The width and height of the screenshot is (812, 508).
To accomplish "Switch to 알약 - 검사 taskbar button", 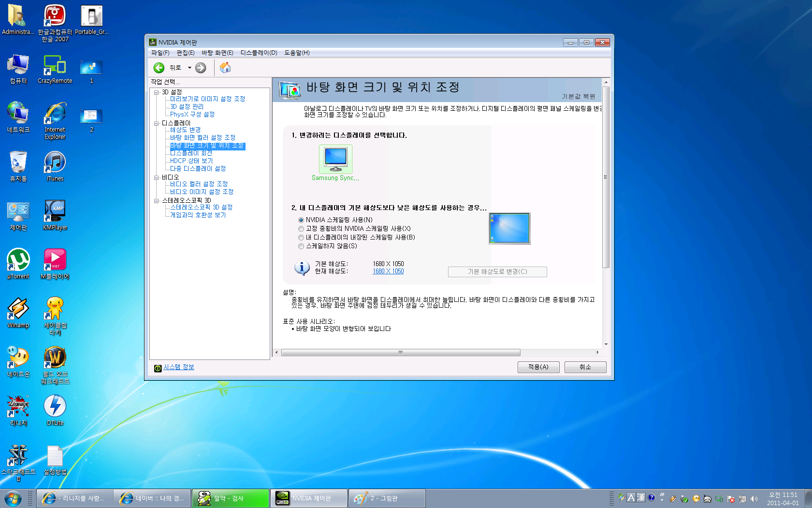I will [x=231, y=498].
